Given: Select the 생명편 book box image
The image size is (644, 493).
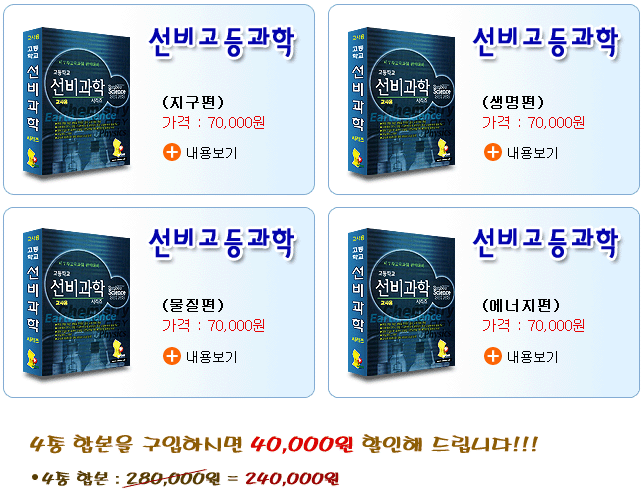Looking at the screenshot, I should (x=401, y=101).
